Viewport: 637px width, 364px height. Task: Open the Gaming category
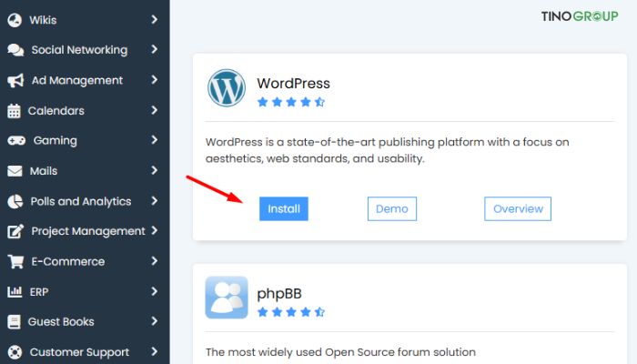coord(55,141)
